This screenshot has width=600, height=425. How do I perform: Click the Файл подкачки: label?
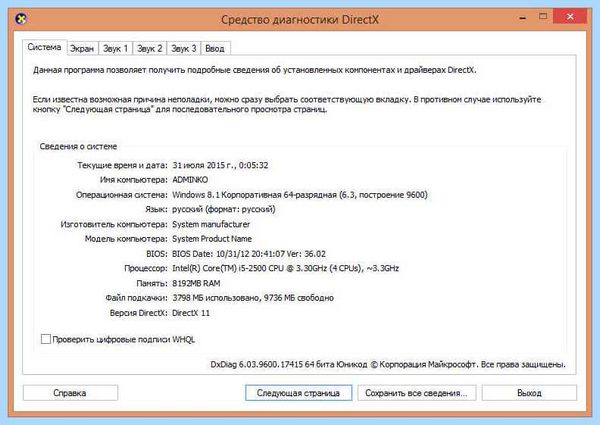coord(137,298)
